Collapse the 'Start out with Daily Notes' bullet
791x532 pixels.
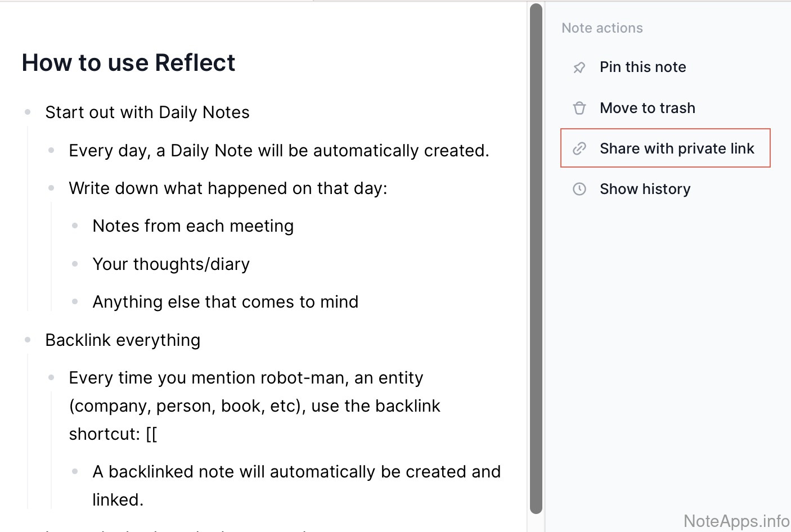tap(28, 112)
